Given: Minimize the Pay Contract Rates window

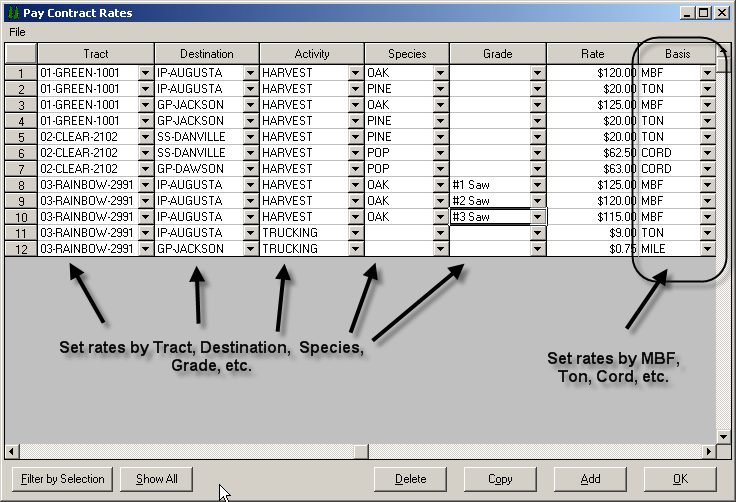Looking at the screenshot, I should (688, 13).
